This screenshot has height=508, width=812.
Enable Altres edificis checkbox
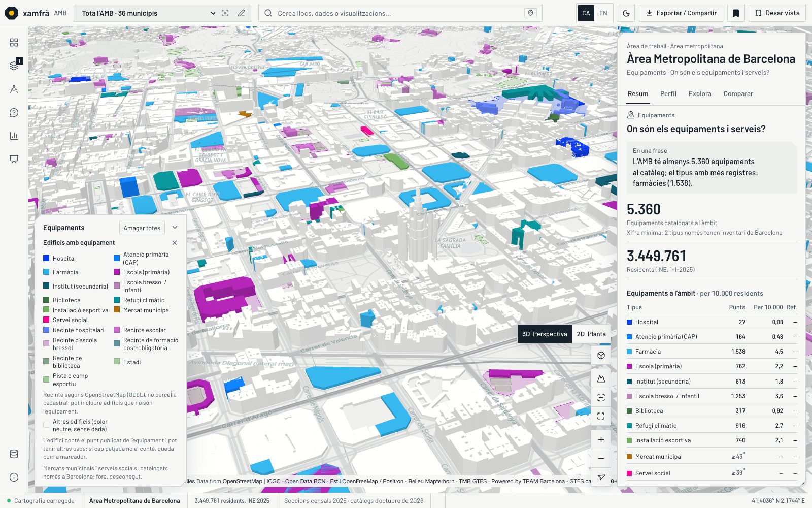[46, 425]
